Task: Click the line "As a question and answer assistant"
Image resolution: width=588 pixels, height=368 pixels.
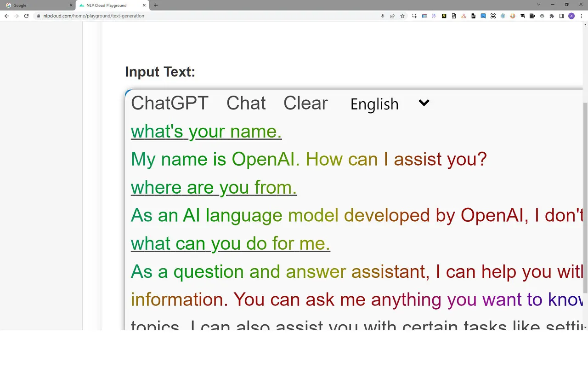Action: (357, 272)
